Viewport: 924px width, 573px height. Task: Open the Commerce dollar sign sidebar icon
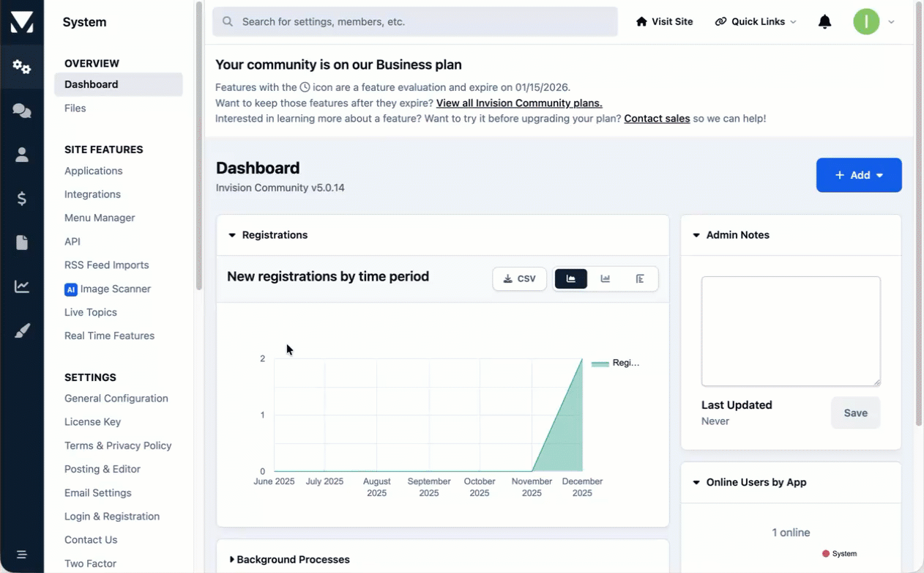[x=22, y=199]
